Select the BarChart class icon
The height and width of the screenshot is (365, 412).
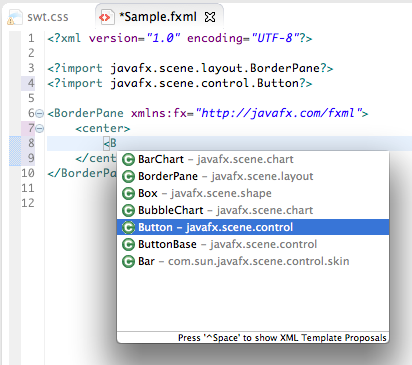128,160
